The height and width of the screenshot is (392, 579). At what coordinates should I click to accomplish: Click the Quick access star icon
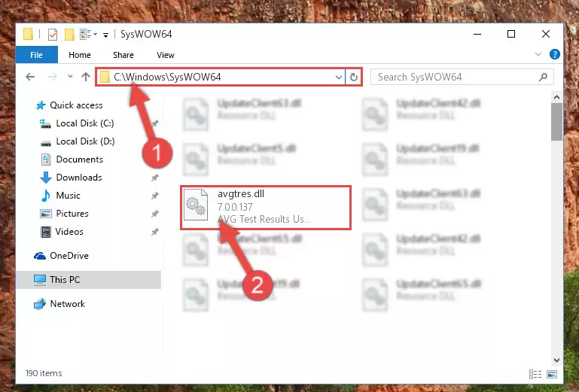tap(40, 105)
